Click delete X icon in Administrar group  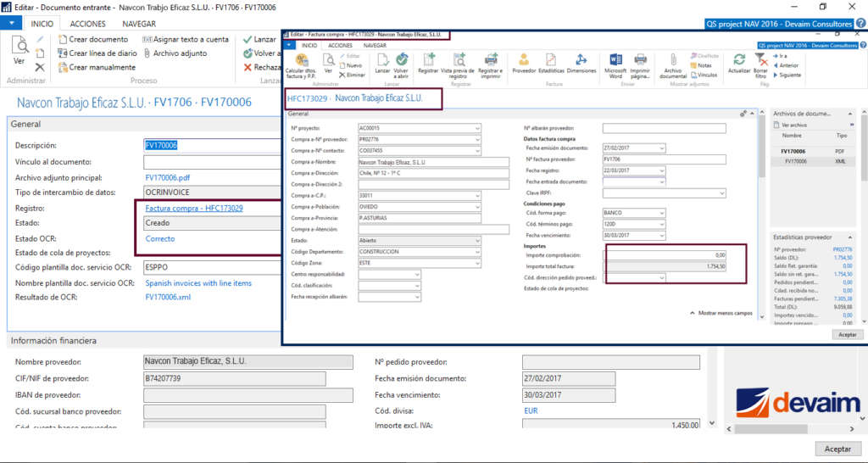pos(40,67)
